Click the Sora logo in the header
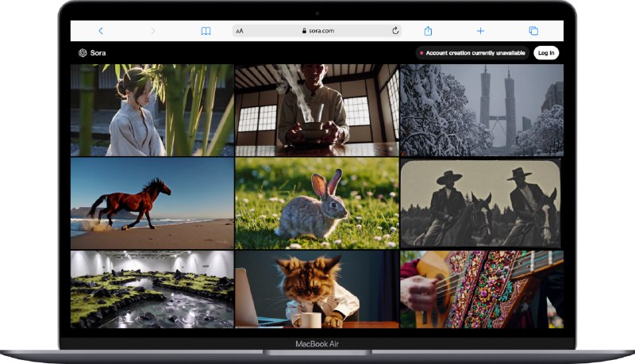The image size is (635, 364). 92,53
